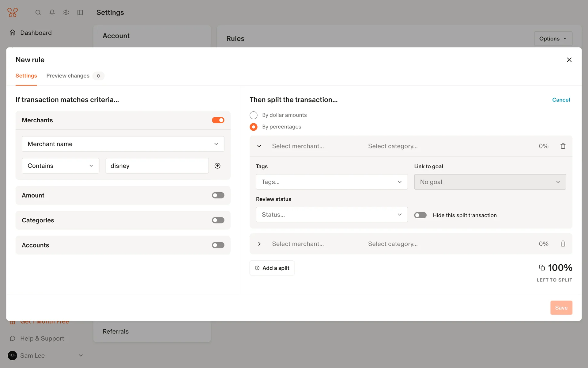Viewport: 588px width, 368px height.
Task: Delete the first split row
Action: pyautogui.click(x=563, y=146)
